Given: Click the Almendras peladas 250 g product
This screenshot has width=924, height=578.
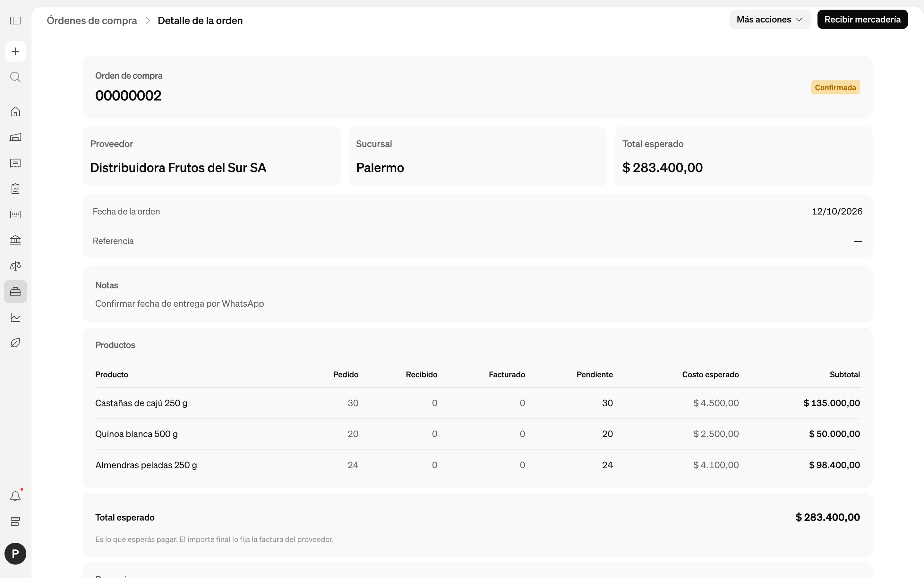Looking at the screenshot, I should (146, 465).
